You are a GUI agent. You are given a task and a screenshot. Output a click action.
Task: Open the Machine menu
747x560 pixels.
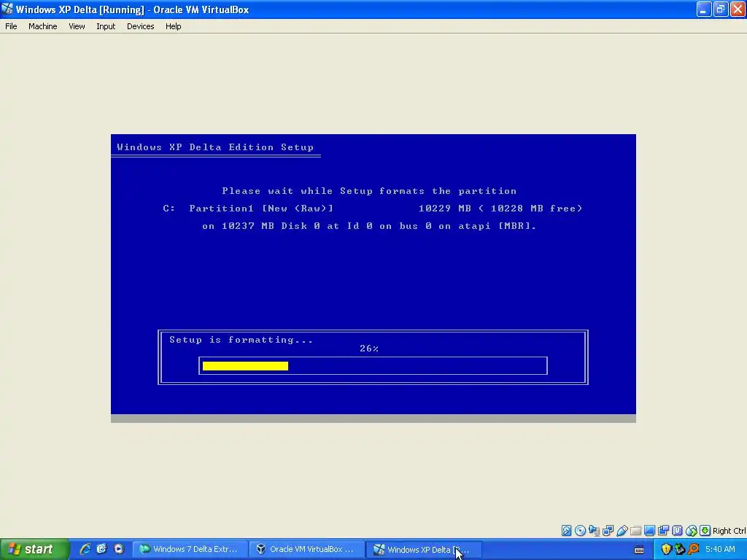[x=42, y=26]
